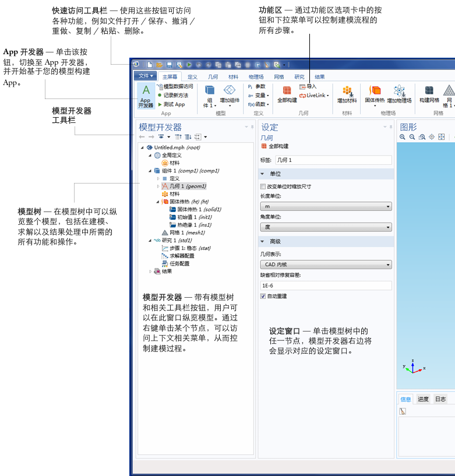Screen dimensions: 455x476
Task: Click 全部构建 in the 设定 window
Action: pyautogui.click(x=275, y=146)
